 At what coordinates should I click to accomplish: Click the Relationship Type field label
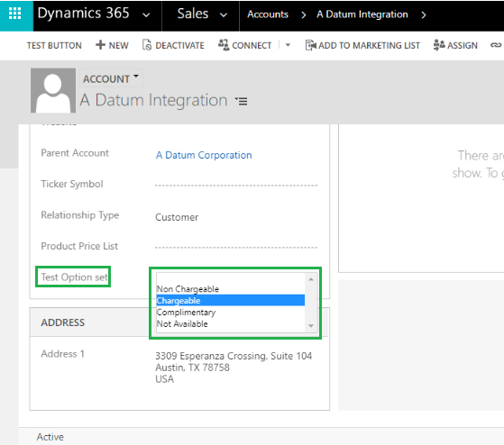[80, 215]
